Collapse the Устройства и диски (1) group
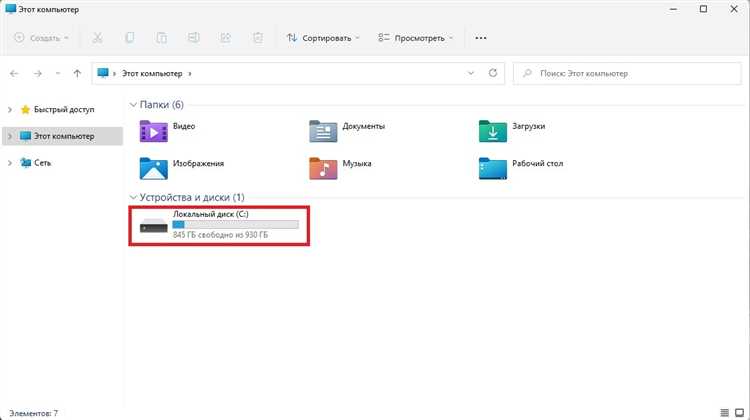Screen dimensions: 750x420 pyautogui.click(x=133, y=197)
